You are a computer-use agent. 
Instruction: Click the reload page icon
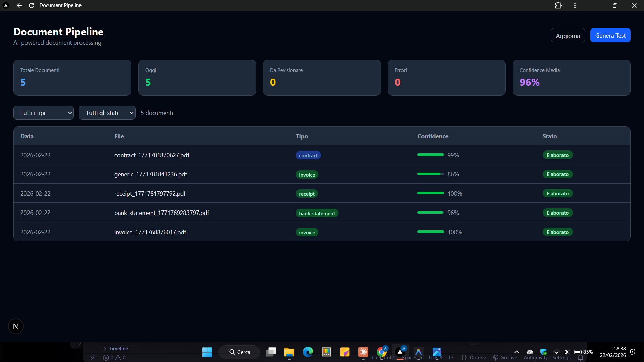click(31, 5)
